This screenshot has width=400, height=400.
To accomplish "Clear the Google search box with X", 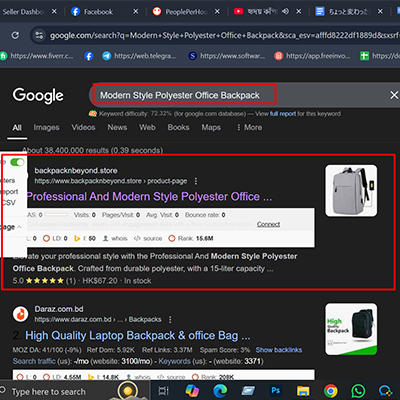I will pos(394,95).
